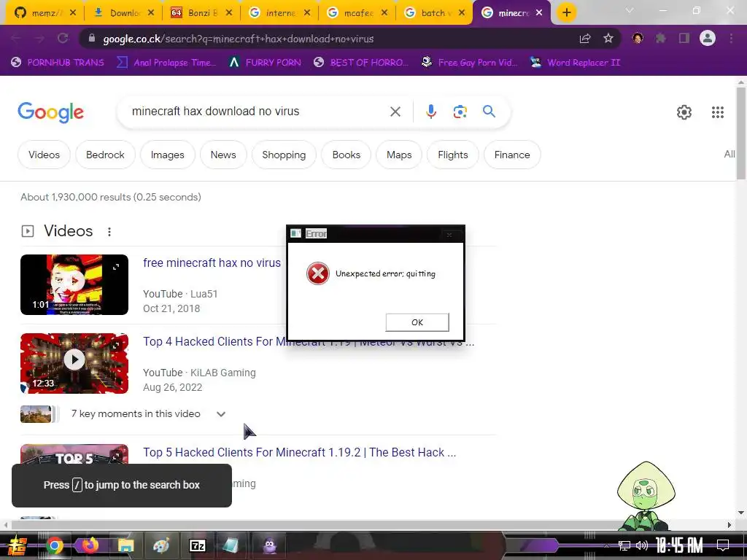Filter results by News

click(223, 155)
